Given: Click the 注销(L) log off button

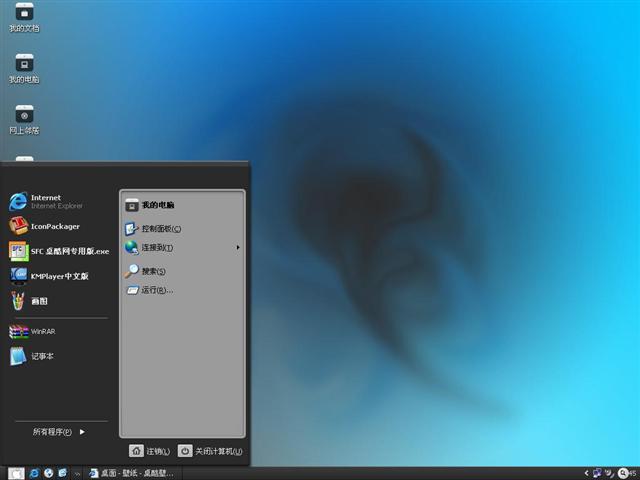Looking at the screenshot, I should 149,451.
